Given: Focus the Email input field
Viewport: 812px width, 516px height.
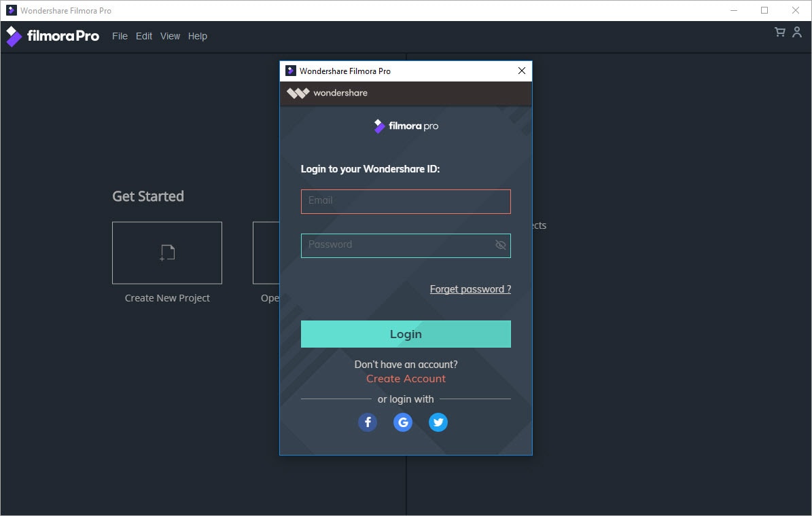Looking at the screenshot, I should click(406, 202).
